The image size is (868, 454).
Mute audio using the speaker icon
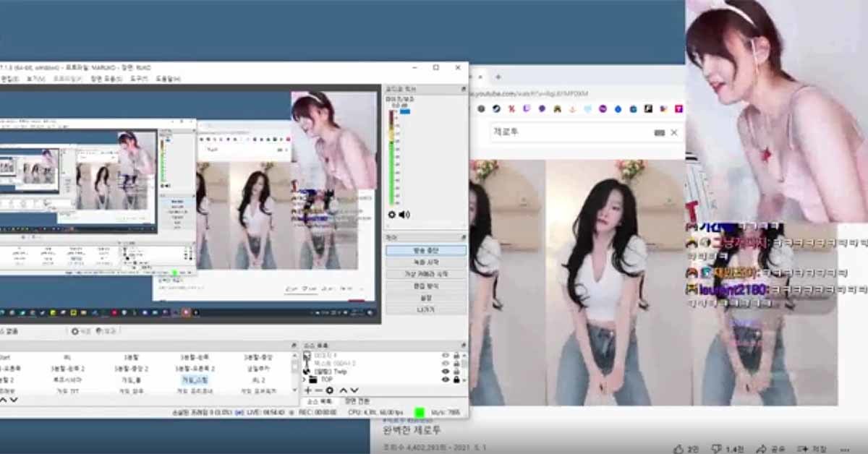[404, 214]
